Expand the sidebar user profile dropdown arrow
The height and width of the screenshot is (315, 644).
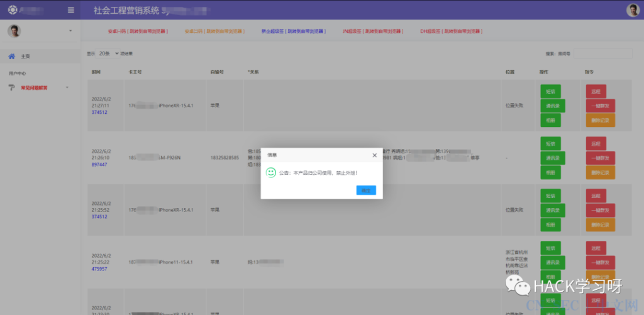[x=70, y=31]
